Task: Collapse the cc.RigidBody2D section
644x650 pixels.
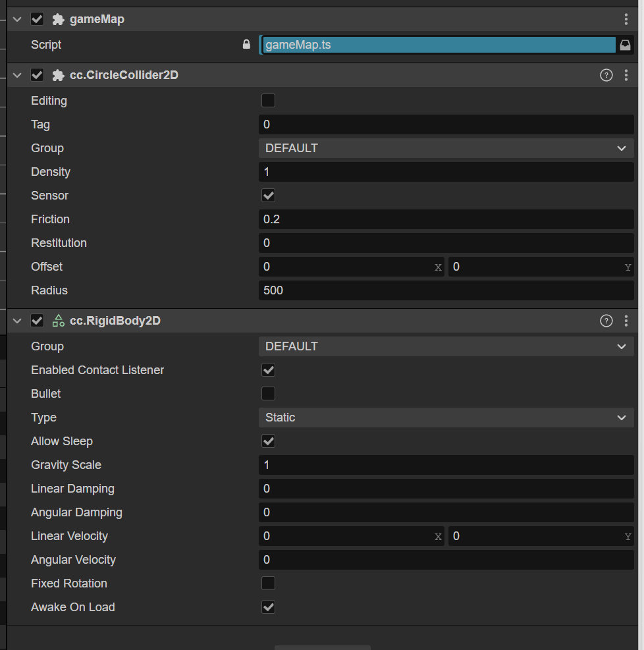Action: tap(17, 321)
